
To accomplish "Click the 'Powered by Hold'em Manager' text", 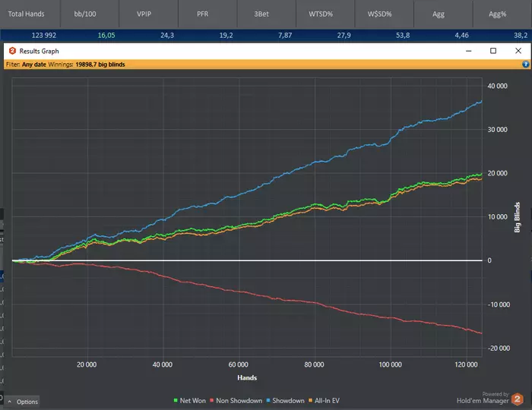I will [x=483, y=398].
